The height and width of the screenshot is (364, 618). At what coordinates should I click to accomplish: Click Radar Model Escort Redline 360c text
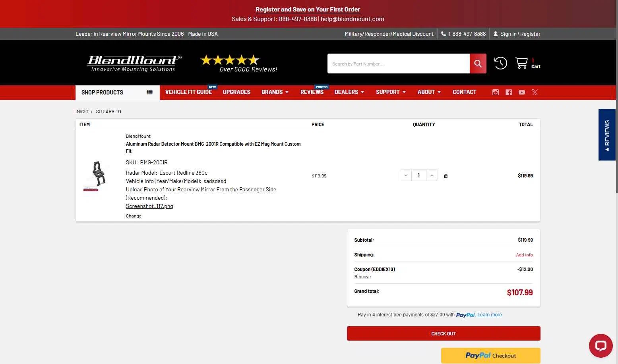167,173
